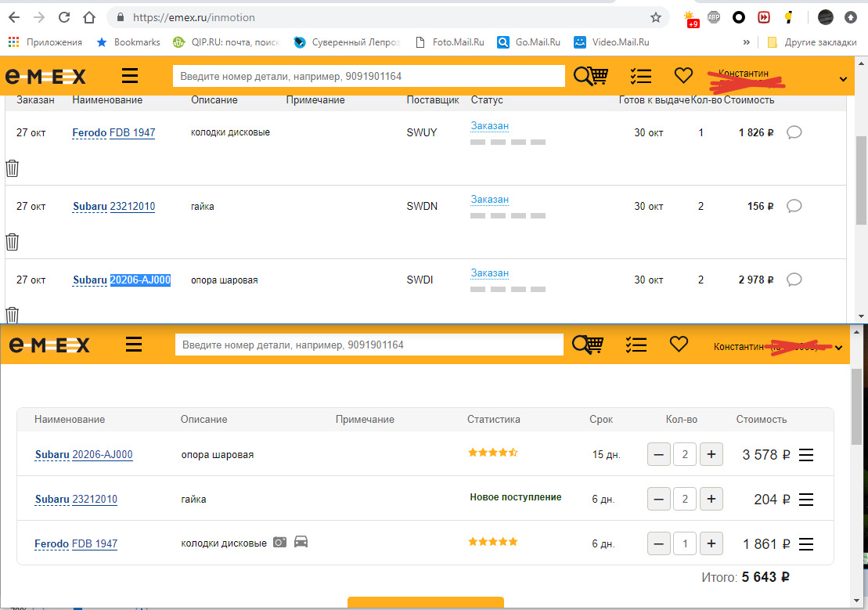This screenshot has height=610, width=868.
Task: Open the orders checklist icon in header
Action: (x=641, y=75)
